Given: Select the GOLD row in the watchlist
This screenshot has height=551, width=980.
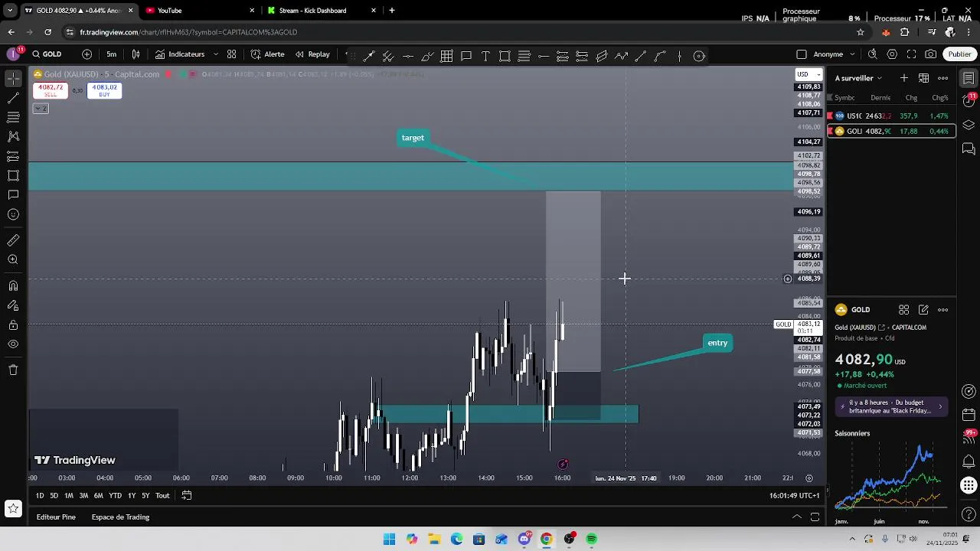Looking at the screenshot, I should click(x=892, y=132).
